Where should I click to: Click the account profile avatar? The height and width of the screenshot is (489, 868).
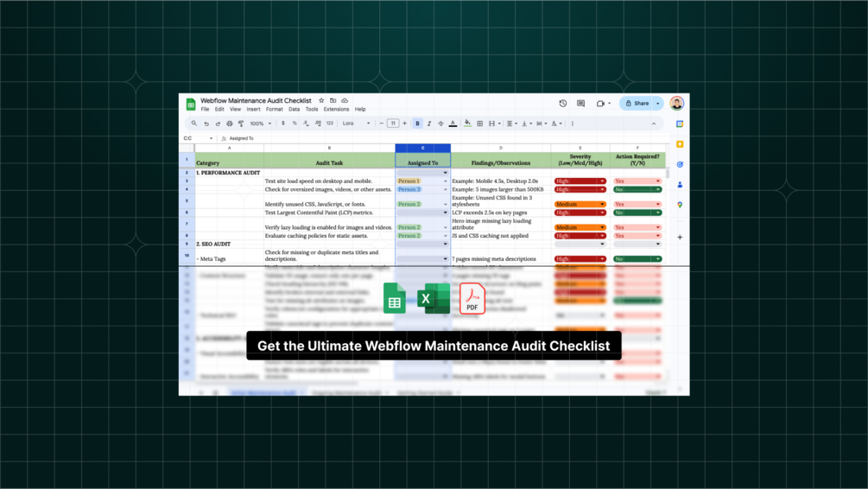(676, 103)
